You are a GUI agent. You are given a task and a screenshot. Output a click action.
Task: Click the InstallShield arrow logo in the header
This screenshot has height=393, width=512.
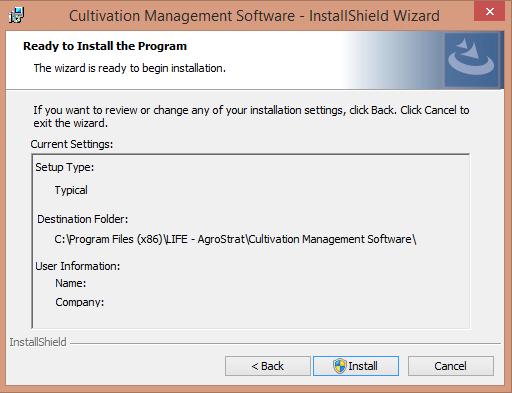click(x=471, y=59)
